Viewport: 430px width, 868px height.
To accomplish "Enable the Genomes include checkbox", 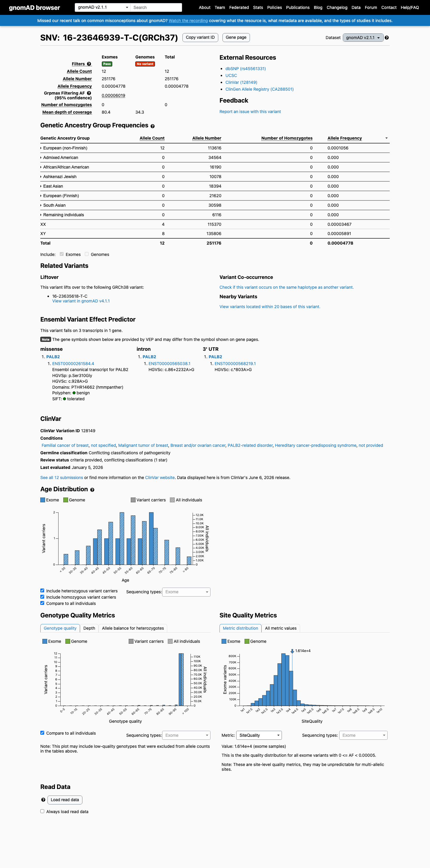I will pyautogui.click(x=87, y=254).
